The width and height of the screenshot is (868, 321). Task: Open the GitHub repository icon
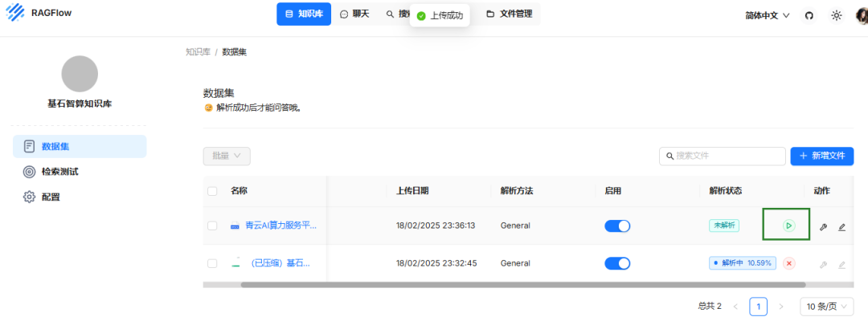tap(809, 15)
